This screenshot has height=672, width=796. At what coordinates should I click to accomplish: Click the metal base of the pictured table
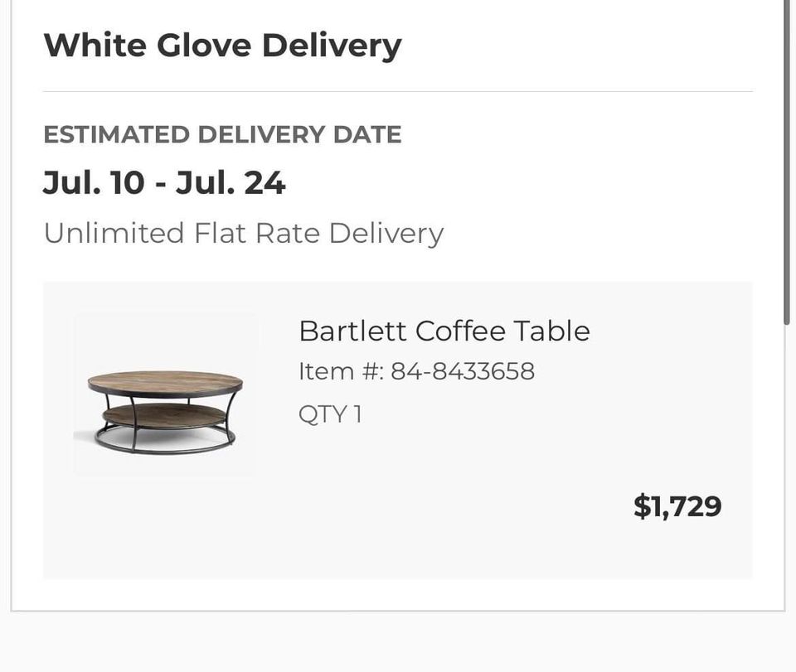point(164,441)
